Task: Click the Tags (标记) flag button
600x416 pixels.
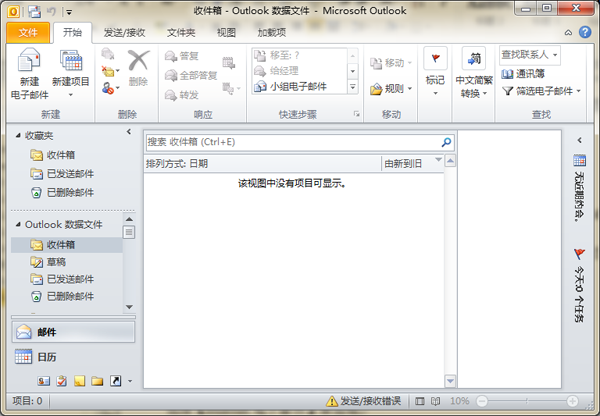Action: (435, 72)
